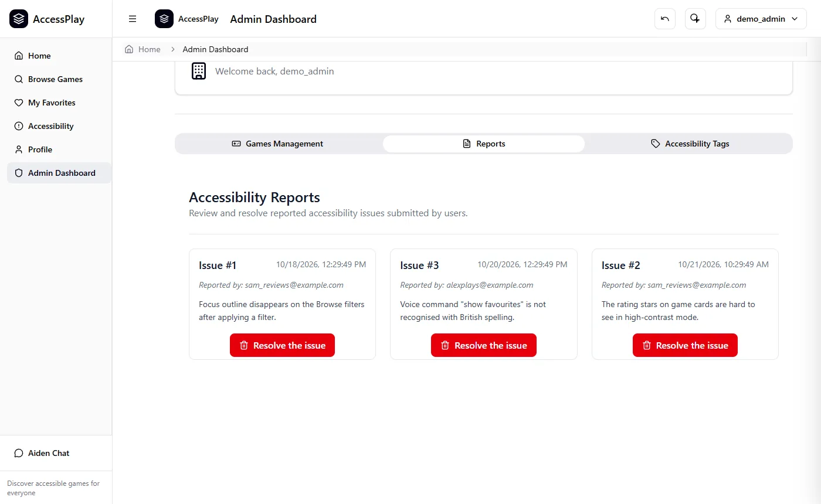Viewport: 821px width, 504px height.
Task: Click the Profile person icon
Action: tap(19, 149)
